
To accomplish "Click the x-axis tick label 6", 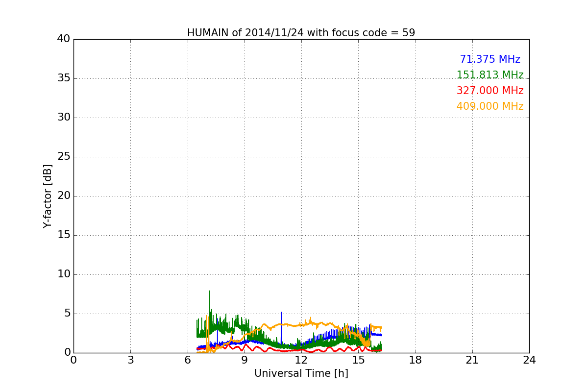I will click(x=188, y=360).
